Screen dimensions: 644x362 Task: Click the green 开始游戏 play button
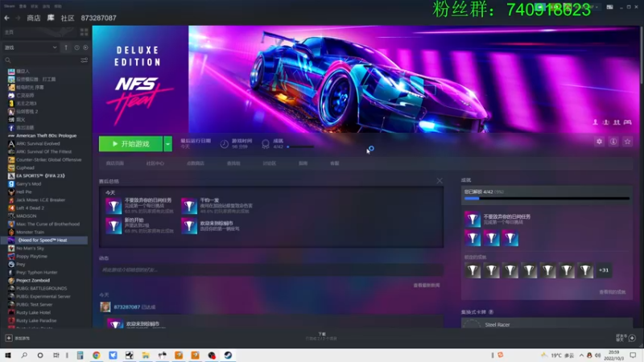pos(130,144)
